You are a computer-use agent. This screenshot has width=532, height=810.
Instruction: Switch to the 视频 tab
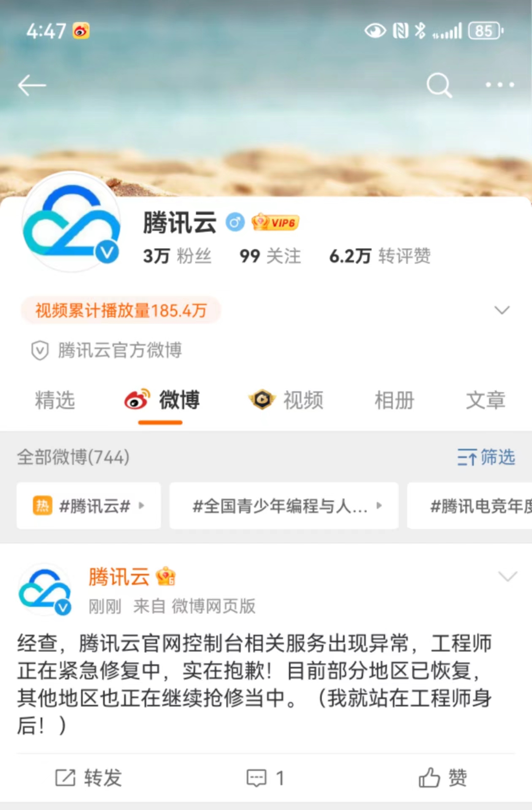(x=286, y=400)
